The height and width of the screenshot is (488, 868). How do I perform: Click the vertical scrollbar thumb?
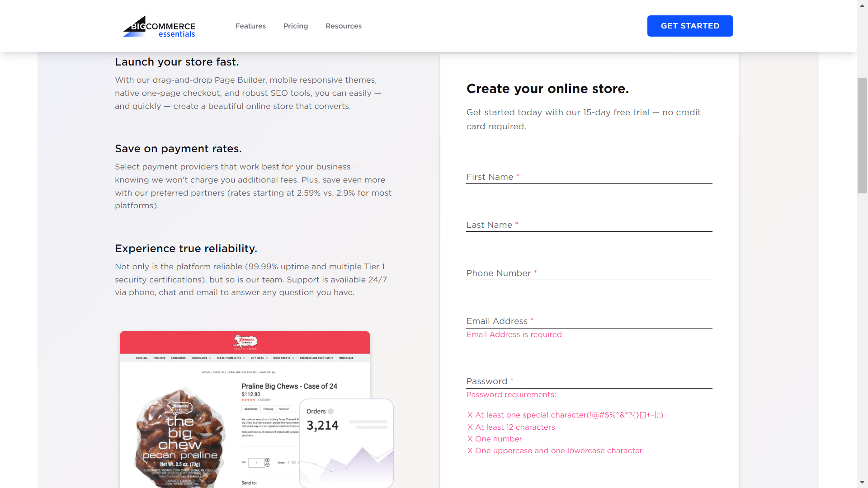(862, 136)
